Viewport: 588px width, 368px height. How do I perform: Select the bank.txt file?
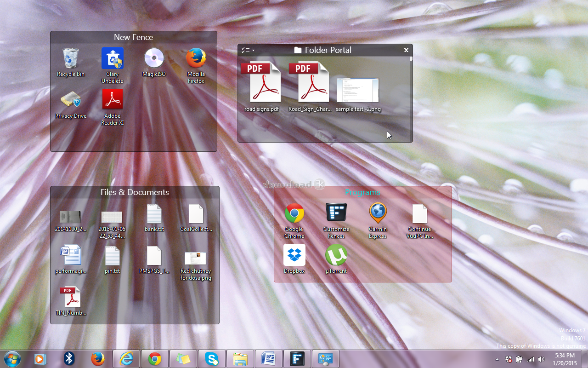coord(154,217)
